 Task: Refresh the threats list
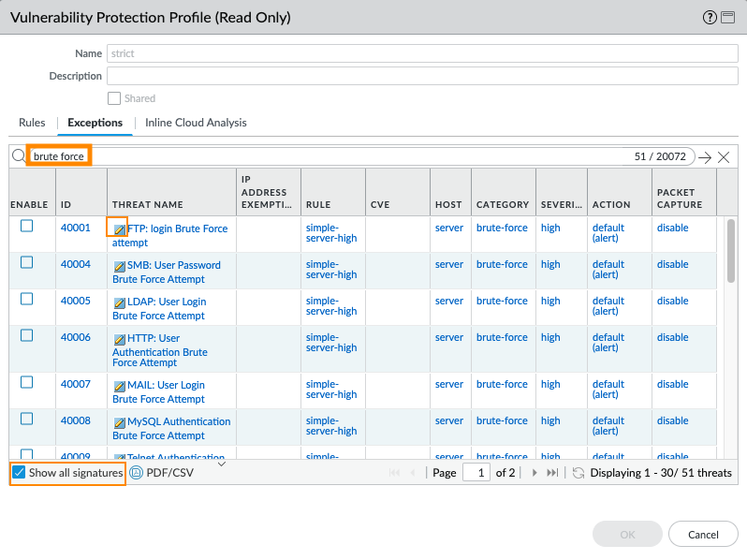click(579, 473)
